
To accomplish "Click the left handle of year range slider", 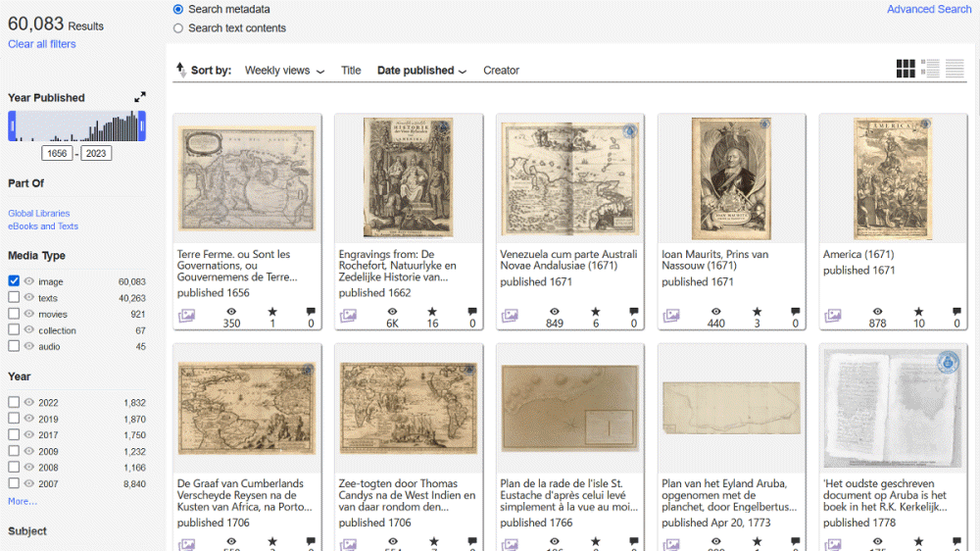I will (12, 125).
